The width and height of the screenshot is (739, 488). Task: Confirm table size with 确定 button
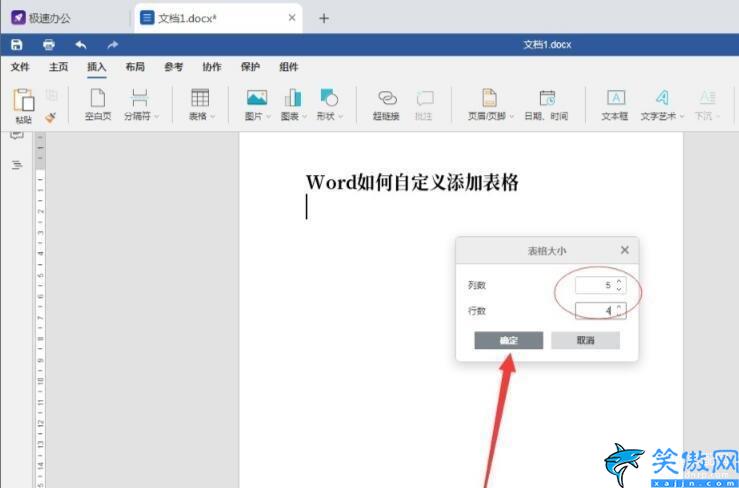coord(509,340)
